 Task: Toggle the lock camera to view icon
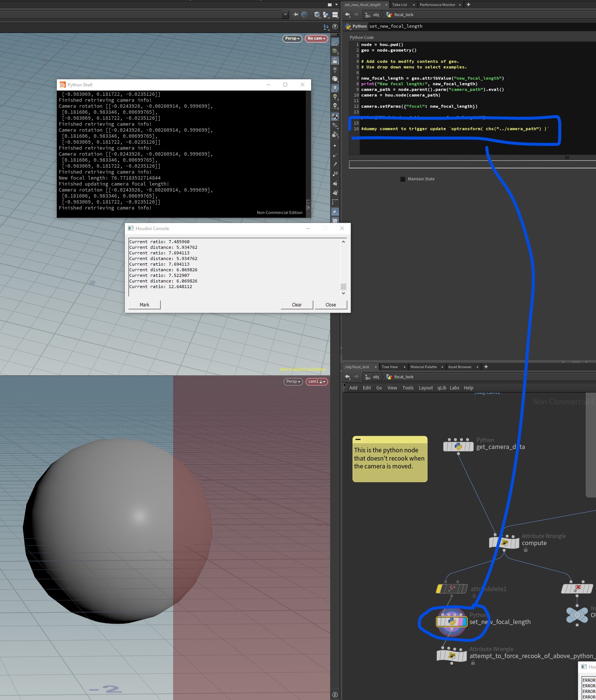click(335, 61)
